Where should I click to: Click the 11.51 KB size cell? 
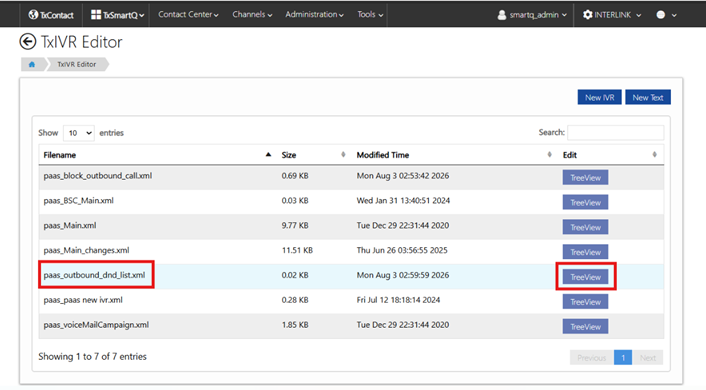(297, 250)
